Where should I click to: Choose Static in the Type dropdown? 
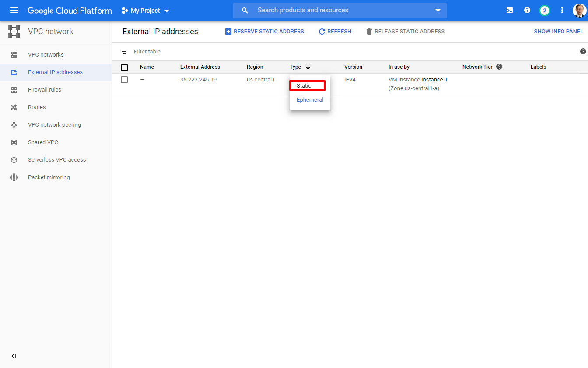[x=308, y=86]
